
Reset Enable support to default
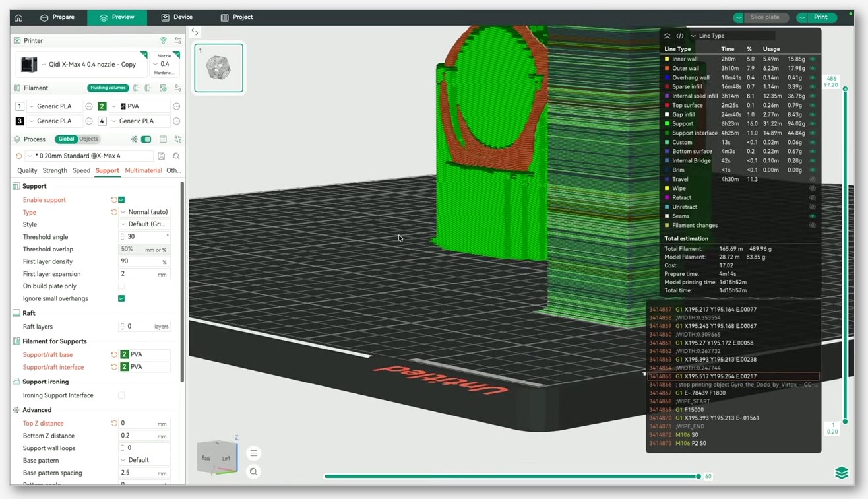pyautogui.click(x=113, y=200)
